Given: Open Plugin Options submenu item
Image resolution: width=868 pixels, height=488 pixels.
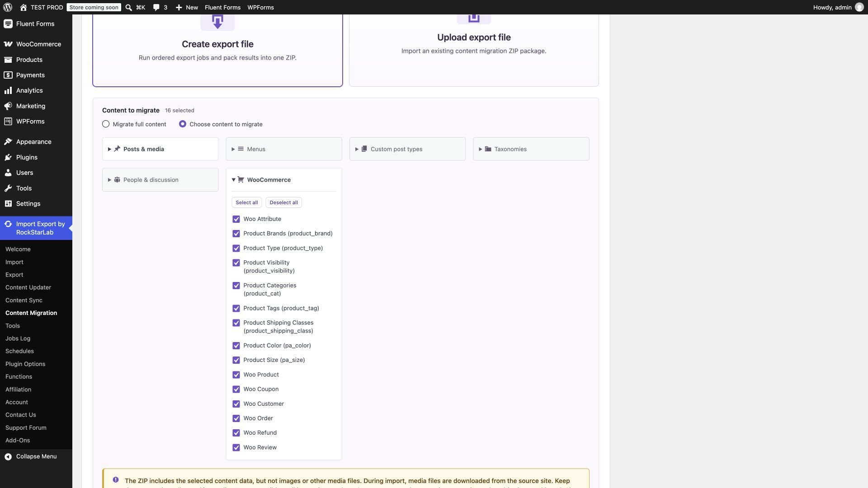Looking at the screenshot, I should coord(25,364).
